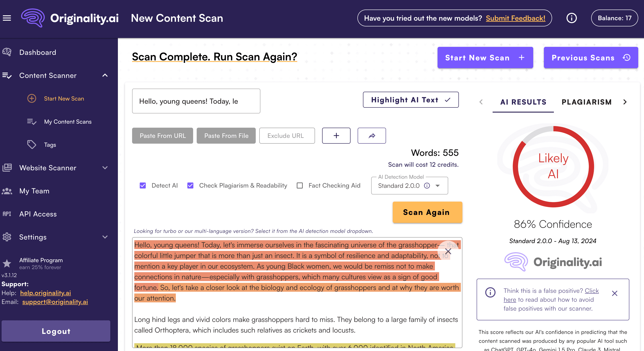
Task: Switch to the Plagiarism tab
Action: (x=586, y=102)
